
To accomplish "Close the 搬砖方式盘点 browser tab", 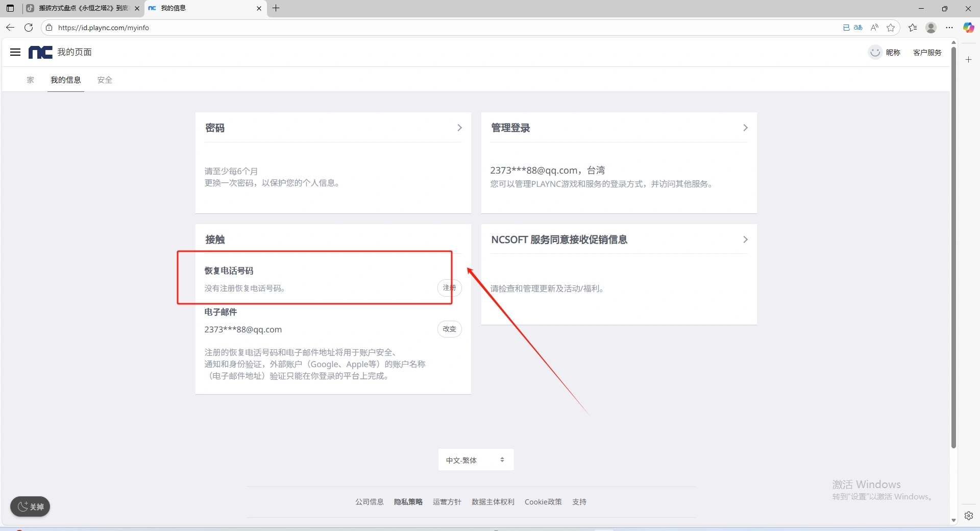I will [x=137, y=8].
